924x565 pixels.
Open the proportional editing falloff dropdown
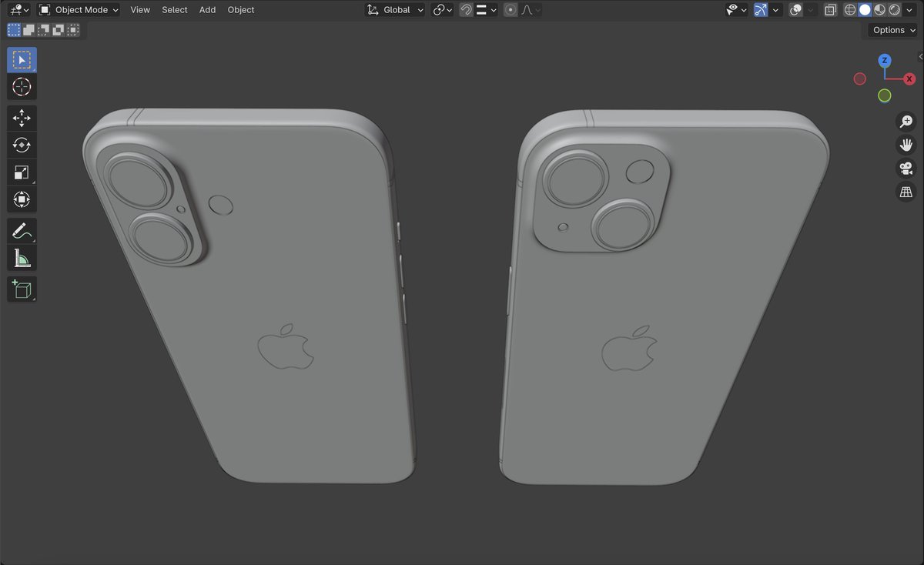pyautogui.click(x=531, y=10)
